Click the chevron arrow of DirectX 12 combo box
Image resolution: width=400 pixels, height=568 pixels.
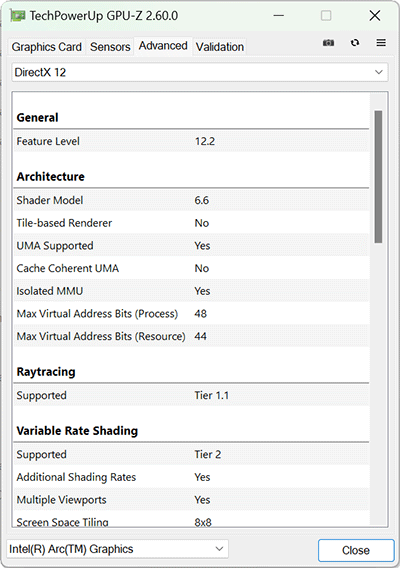379,72
